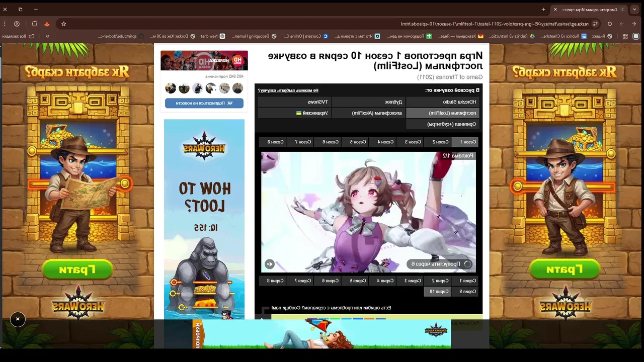The width and height of the screenshot is (644, 362).
Task: Open the 'Coursera | Online C...' bookmark
Action: [305, 36]
